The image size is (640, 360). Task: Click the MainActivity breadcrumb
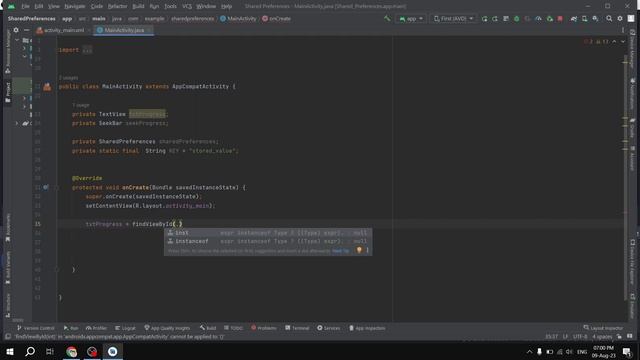click(238, 19)
